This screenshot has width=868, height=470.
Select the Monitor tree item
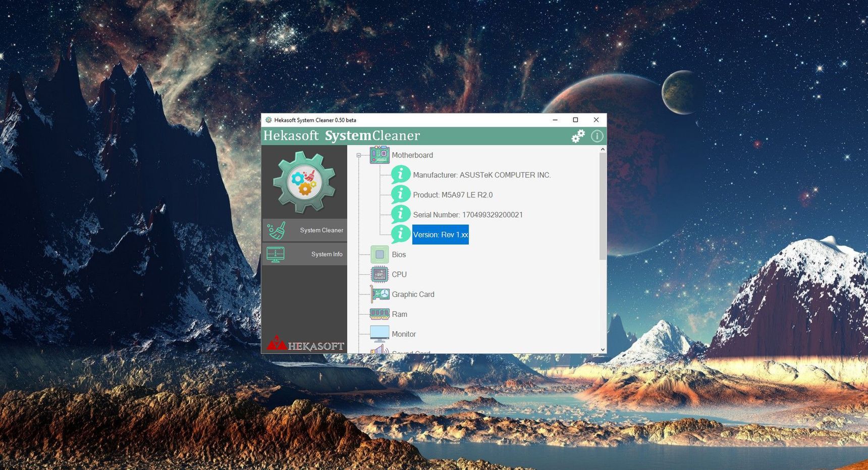(x=404, y=334)
